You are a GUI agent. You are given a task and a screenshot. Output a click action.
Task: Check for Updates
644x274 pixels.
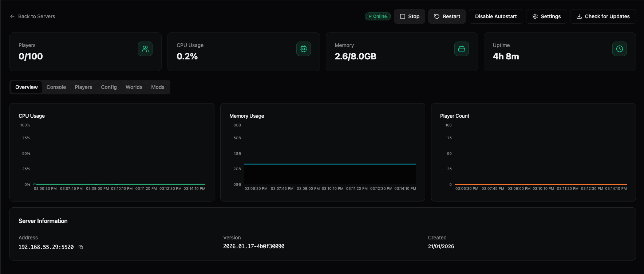pyautogui.click(x=603, y=16)
